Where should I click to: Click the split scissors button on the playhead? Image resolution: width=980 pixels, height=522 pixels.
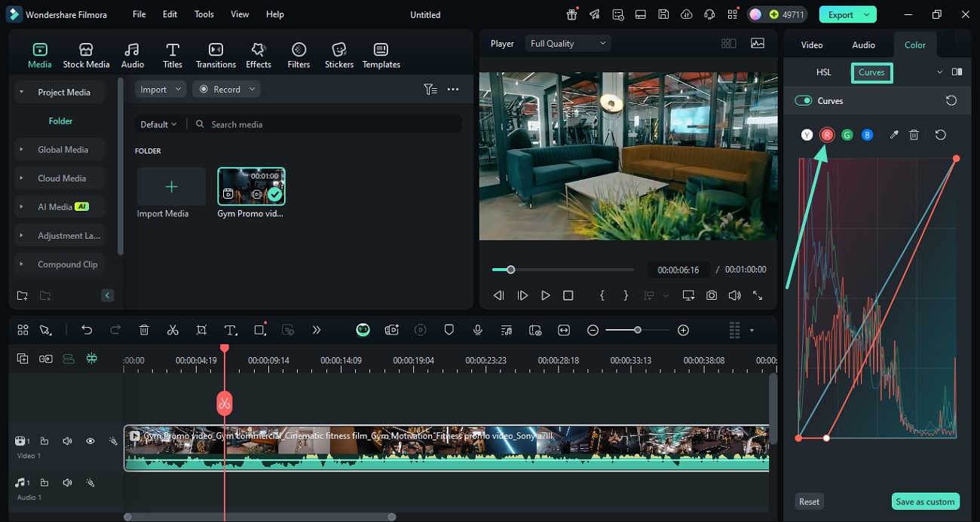point(224,403)
